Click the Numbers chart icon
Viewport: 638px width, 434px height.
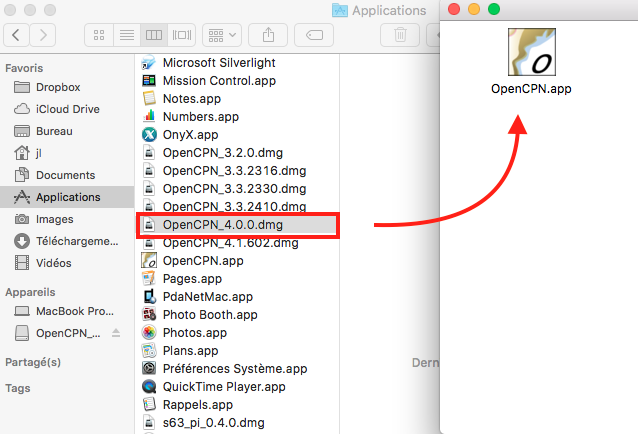149,116
